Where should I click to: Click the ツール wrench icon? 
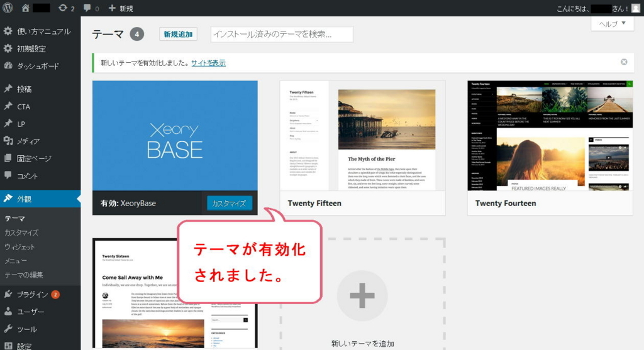pyautogui.click(x=8, y=329)
